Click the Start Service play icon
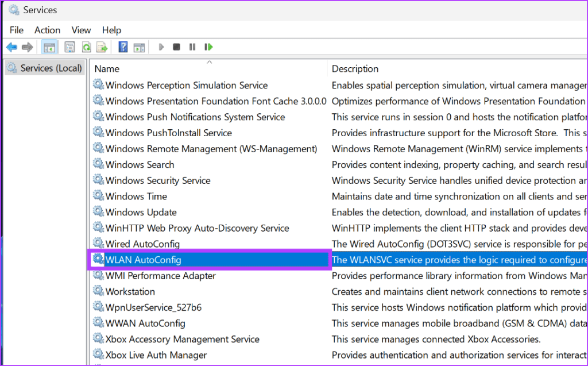Image resolution: width=588 pixels, height=366 pixels. click(161, 47)
